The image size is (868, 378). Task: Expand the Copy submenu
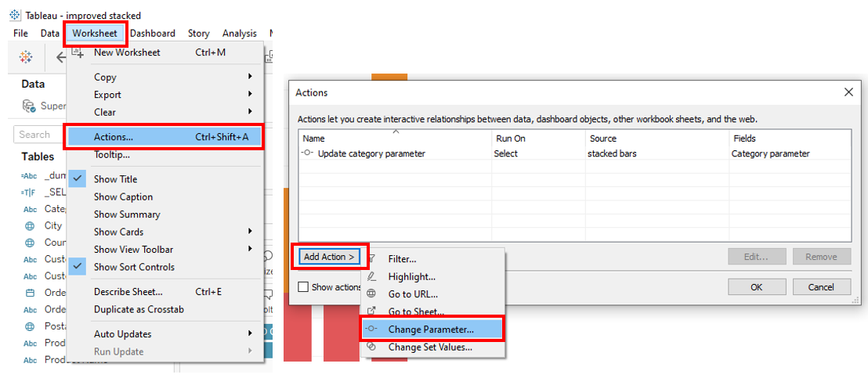[165, 77]
